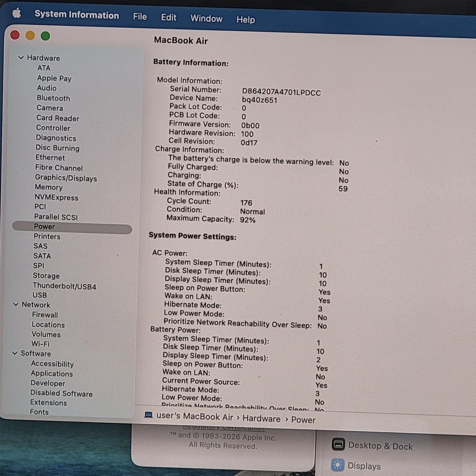Open the System Information menu
The width and height of the screenshot is (476, 476).
tap(77, 15)
